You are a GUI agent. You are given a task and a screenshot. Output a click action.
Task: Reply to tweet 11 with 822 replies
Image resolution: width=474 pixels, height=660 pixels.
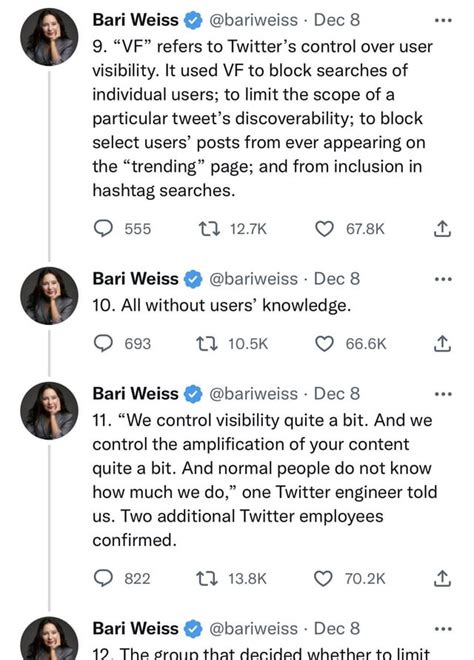point(103,578)
